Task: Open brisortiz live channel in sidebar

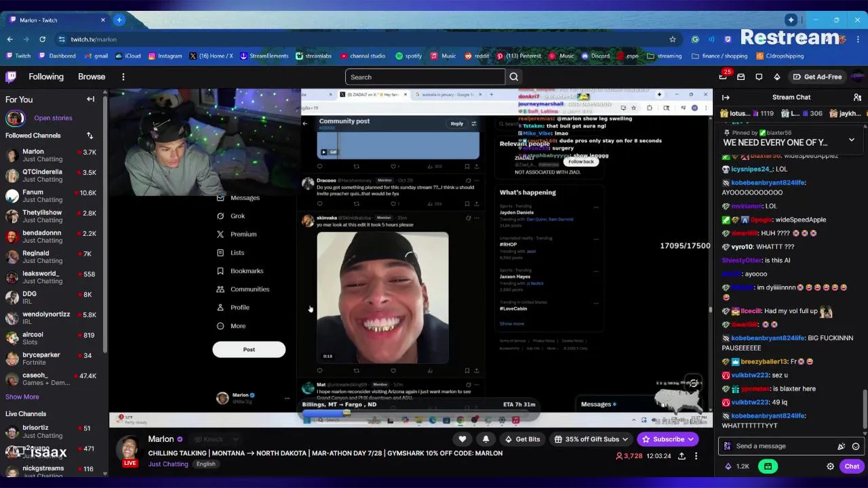Action: coord(53,431)
